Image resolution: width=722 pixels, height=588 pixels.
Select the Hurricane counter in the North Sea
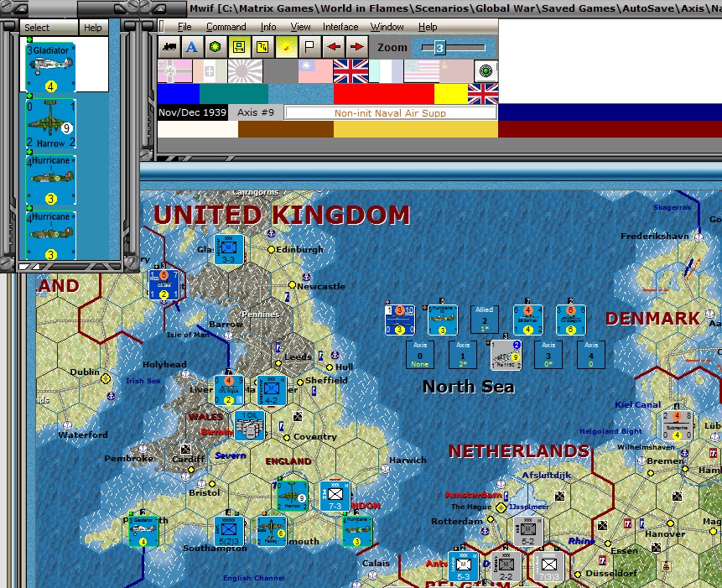(443, 319)
